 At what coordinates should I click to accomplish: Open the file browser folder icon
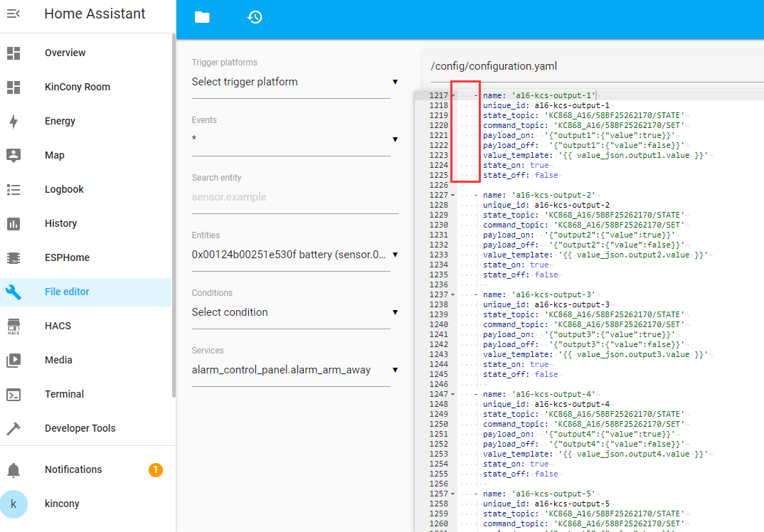202,18
